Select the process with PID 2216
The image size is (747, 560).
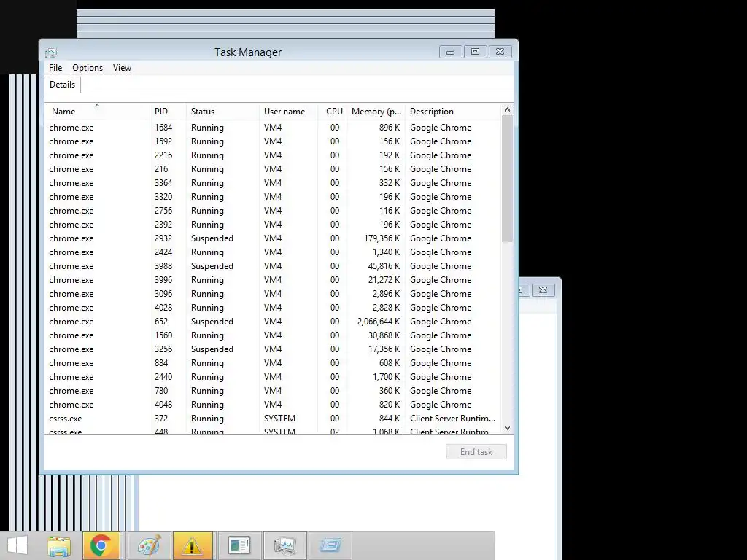point(273,155)
